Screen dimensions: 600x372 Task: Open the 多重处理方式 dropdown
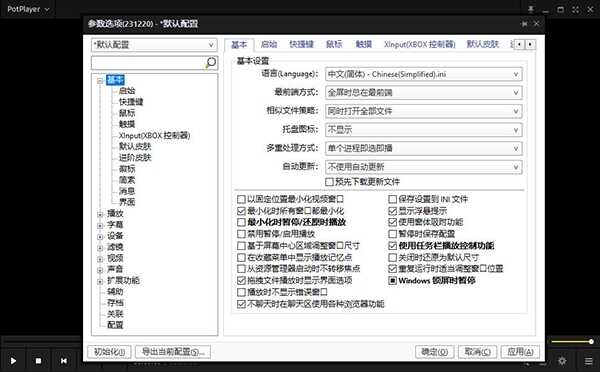[x=424, y=148]
